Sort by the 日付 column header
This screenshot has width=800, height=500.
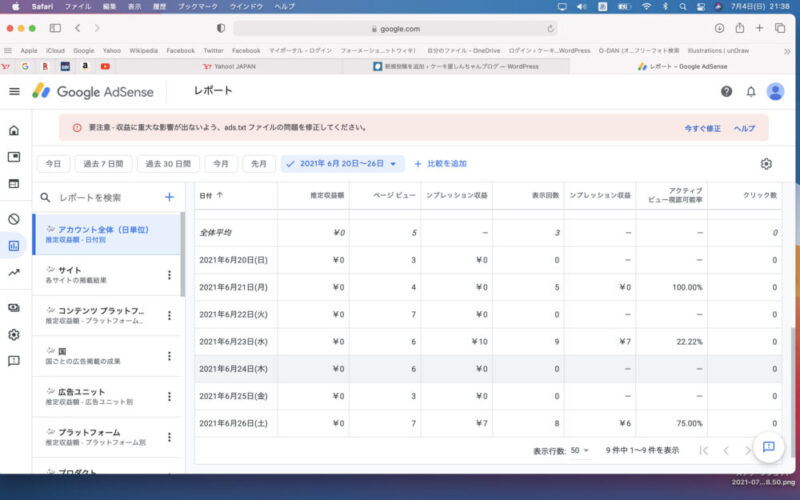(x=211, y=195)
